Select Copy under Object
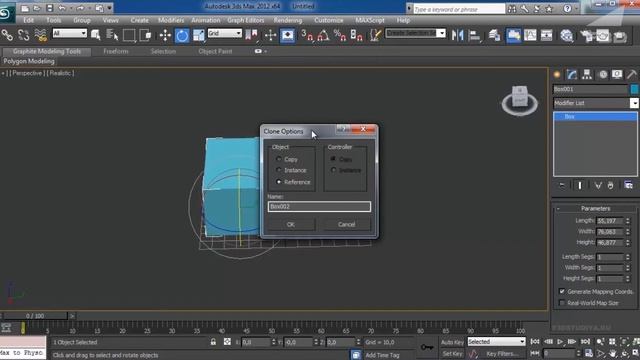 click(279, 159)
